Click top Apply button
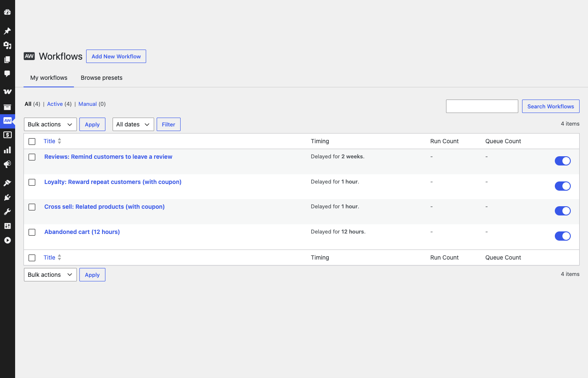Viewport: 588px width, 378px height. tap(92, 124)
